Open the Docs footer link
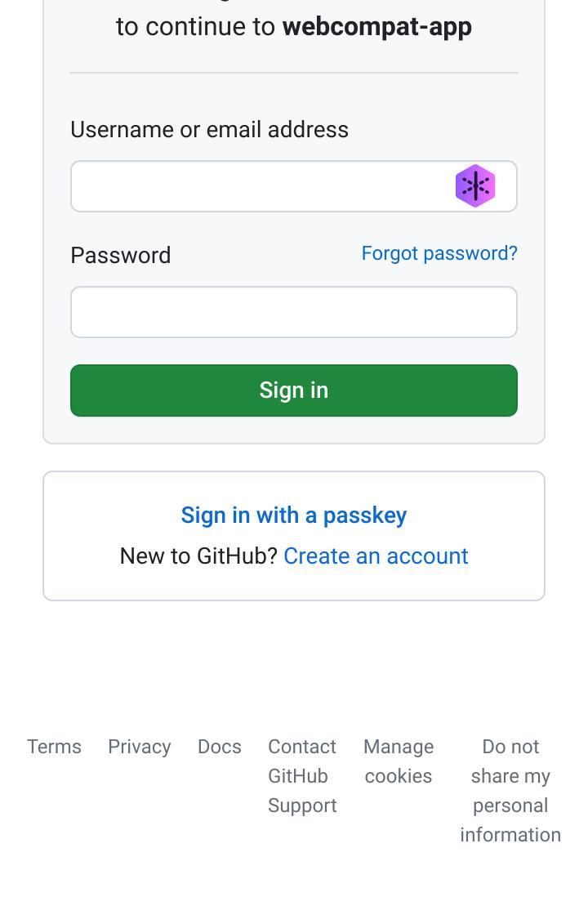Screen dimensions: 588x915 coord(220,747)
